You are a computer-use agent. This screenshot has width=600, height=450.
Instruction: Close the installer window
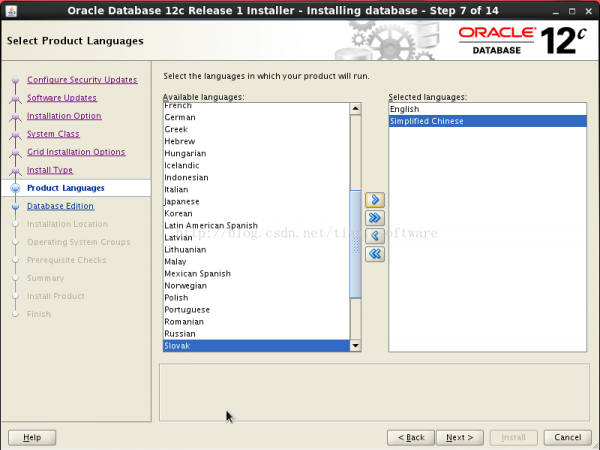(589, 11)
